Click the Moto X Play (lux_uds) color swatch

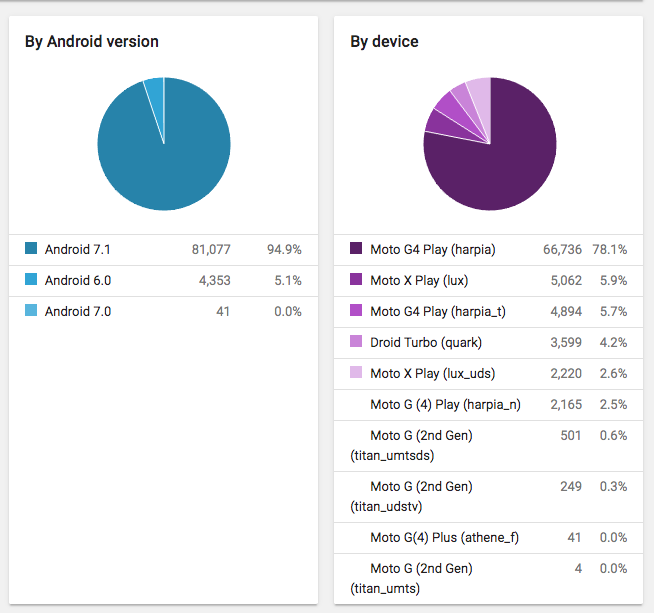[x=356, y=373]
